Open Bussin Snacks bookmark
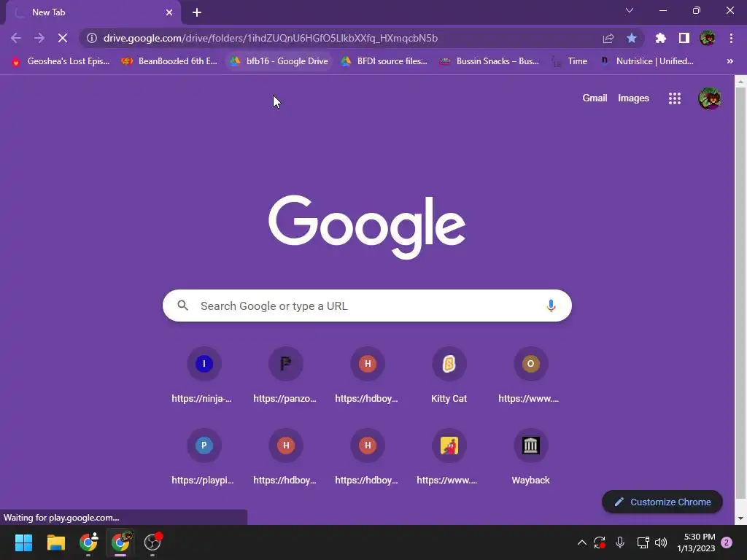Screen dimensions: 747x560 click(x=489, y=61)
